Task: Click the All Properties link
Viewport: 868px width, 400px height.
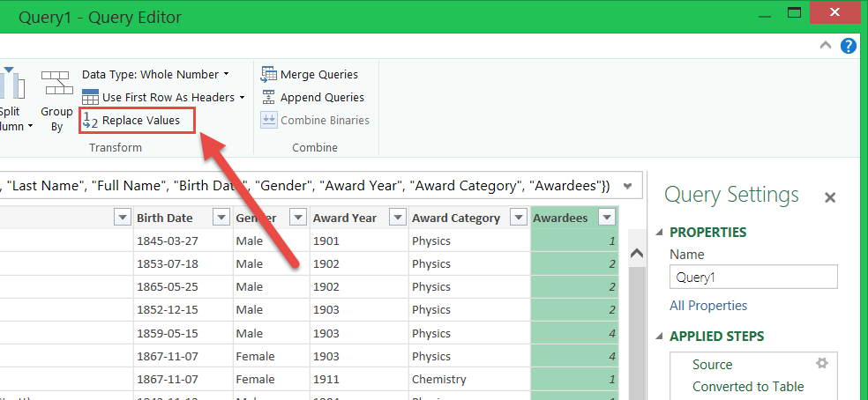Action: pos(708,306)
